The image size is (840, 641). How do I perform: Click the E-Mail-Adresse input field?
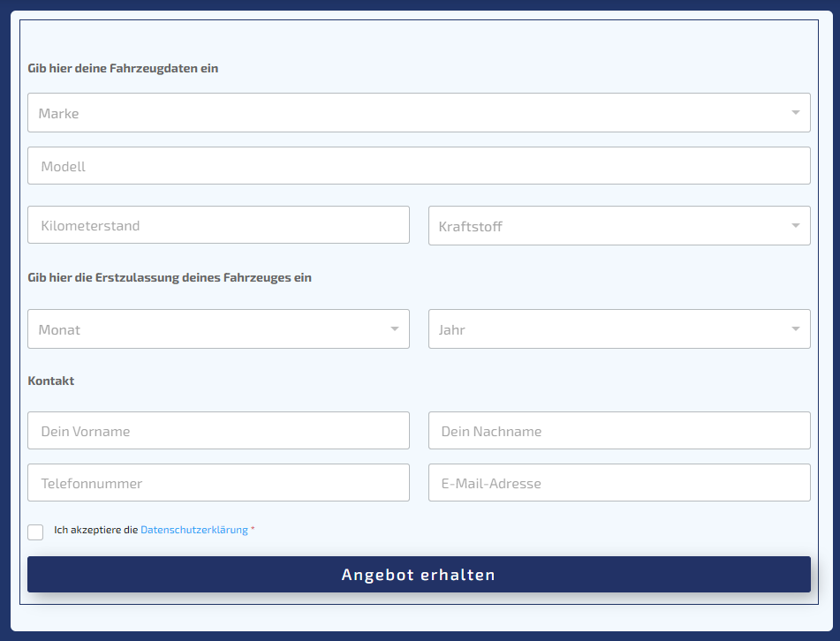[619, 483]
